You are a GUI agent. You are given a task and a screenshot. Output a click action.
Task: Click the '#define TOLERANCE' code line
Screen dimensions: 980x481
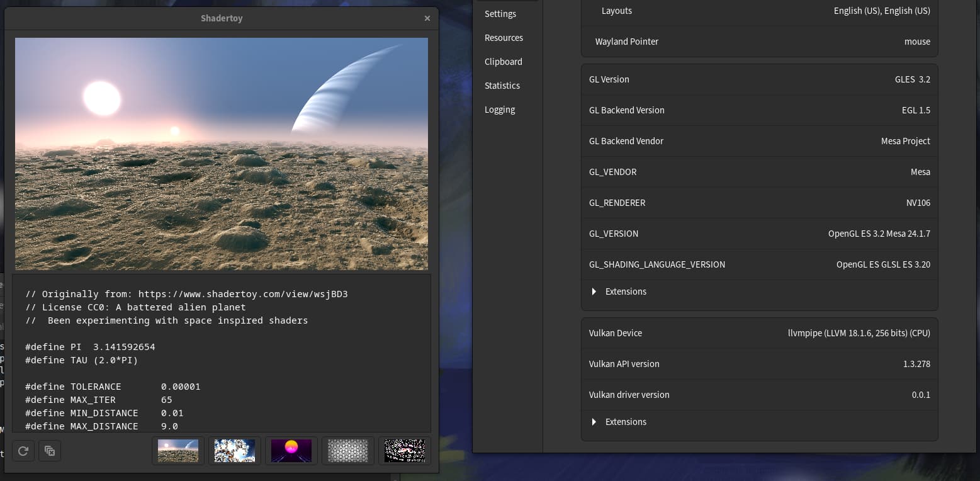[113, 387]
